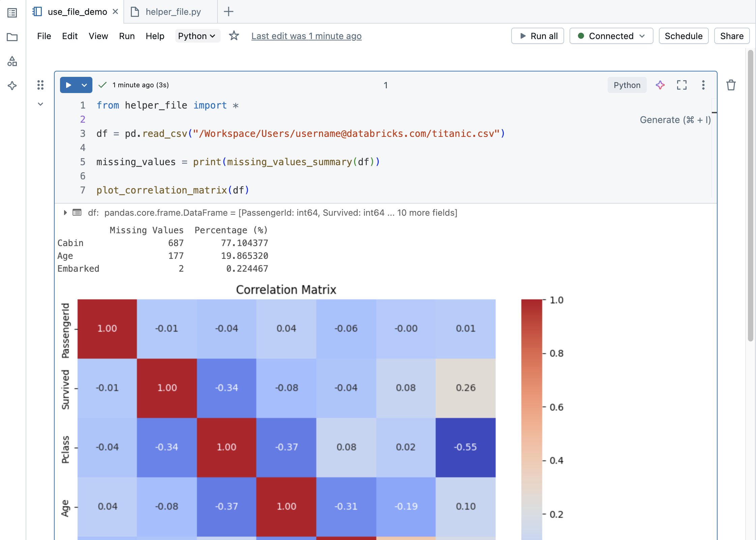Open the table of contents sidebar icon
The image size is (756, 540).
pyautogui.click(x=12, y=13)
